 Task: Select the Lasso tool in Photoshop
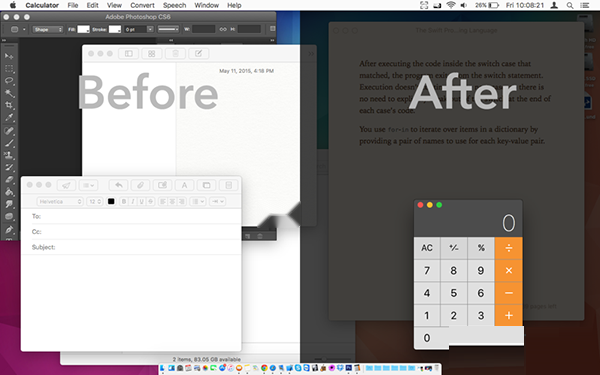click(x=9, y=81)
